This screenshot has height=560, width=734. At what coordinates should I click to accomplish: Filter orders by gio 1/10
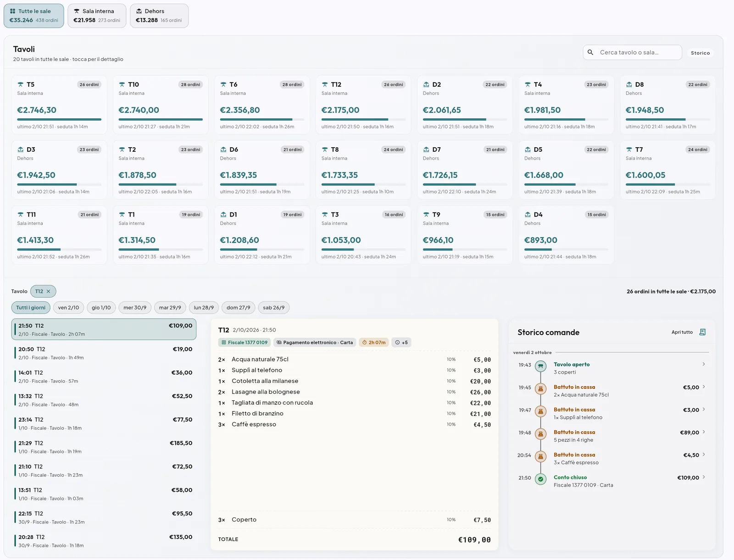click(x=101, y=308)
